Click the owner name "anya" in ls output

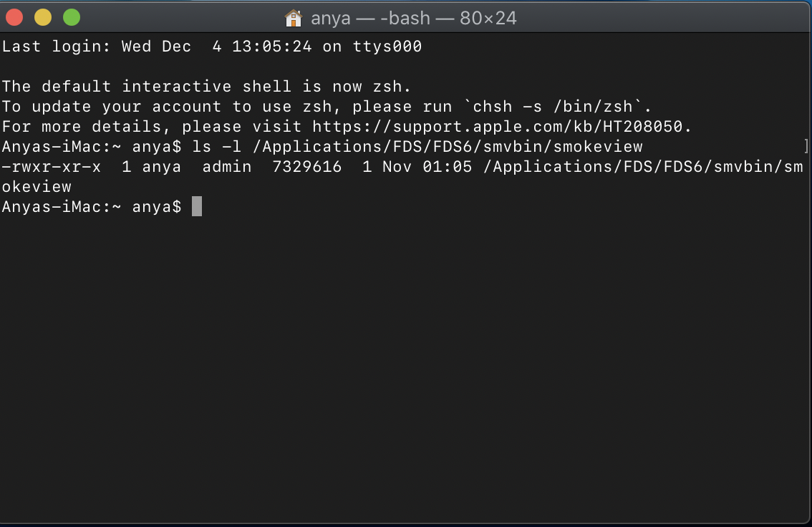point(160,166)
